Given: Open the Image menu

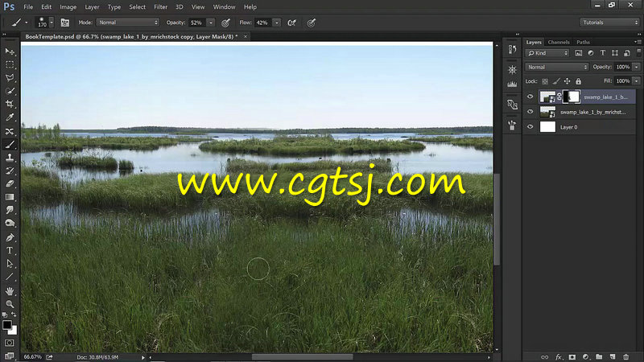Looking at the screenshot, I should [68, 7].
